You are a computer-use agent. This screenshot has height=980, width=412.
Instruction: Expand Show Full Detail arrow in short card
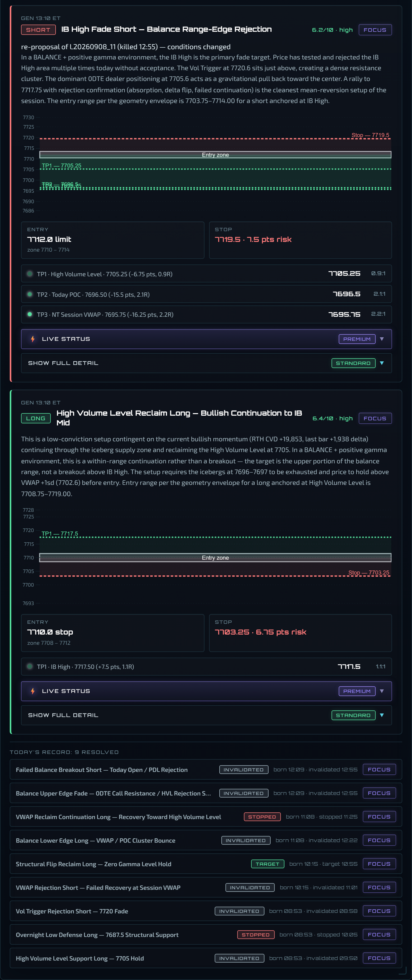click(382, 363)
